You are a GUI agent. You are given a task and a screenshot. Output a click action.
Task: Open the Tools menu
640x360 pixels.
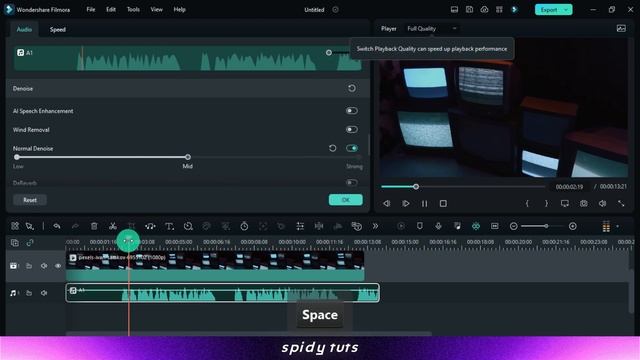pos(133,9)
